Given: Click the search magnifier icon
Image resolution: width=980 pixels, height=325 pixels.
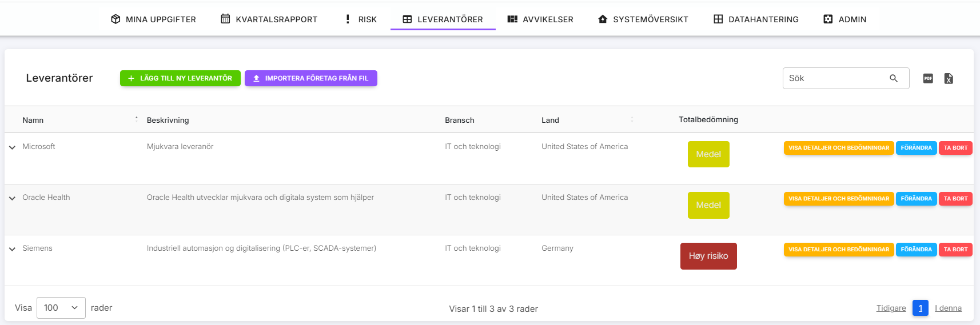Looking at the screenshot, I should tap(893, 78).
